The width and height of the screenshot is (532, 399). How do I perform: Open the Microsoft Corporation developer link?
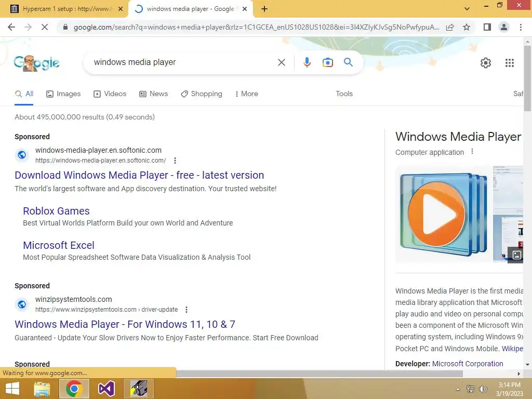pos(468,364)
